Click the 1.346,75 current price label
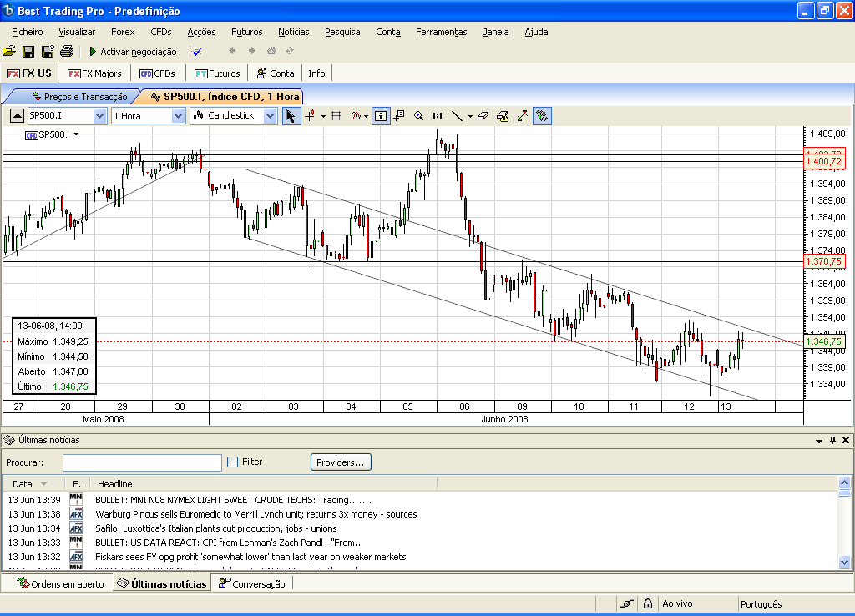This screenshot has height=616, width=855. point(824,341)
